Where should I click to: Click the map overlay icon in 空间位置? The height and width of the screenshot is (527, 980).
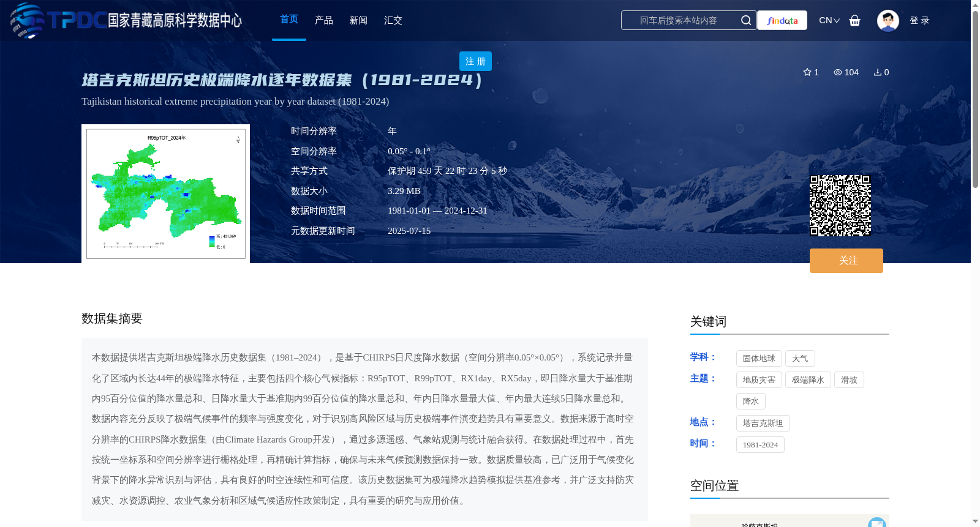click(877, 522)
